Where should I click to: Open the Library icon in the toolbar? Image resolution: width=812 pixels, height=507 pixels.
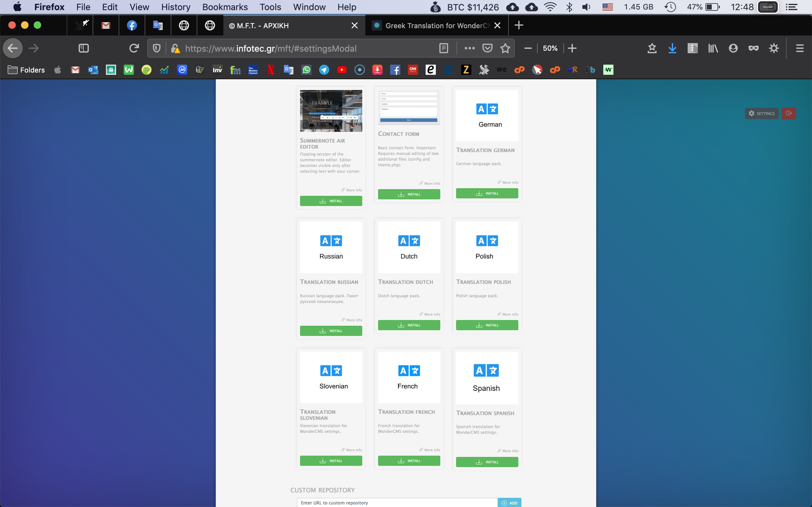pyautogui.click(x=713, y=48)
